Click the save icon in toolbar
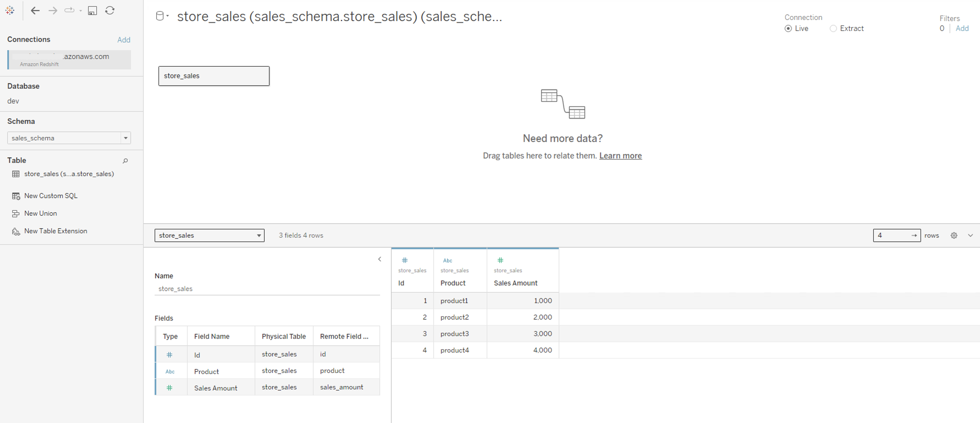This screenshot has height=423, width=980. point(92,11)
